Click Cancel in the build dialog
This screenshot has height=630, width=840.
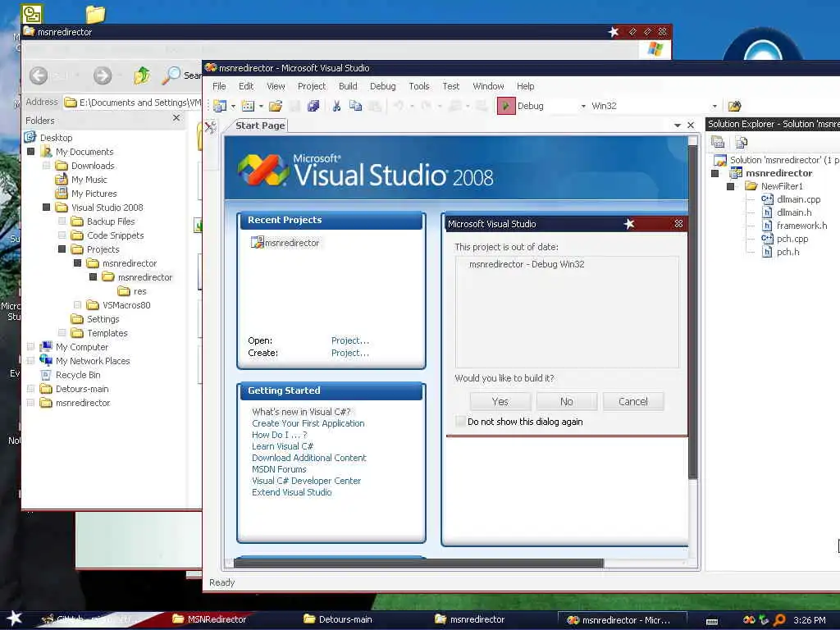633,401
